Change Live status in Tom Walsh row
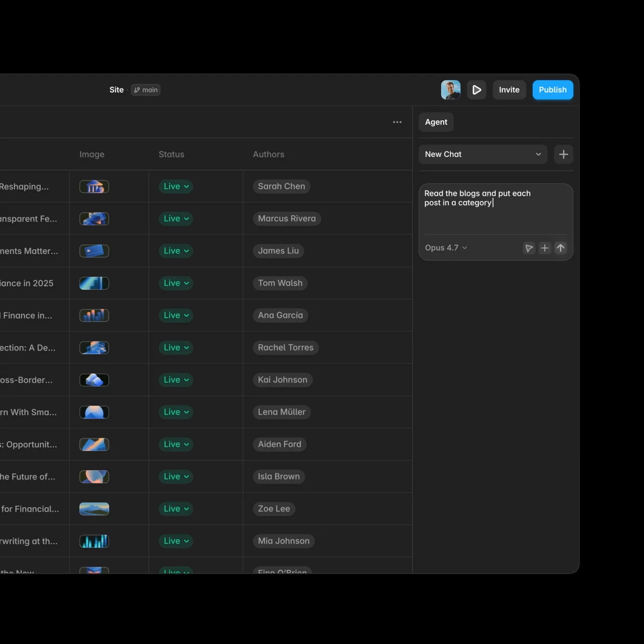 (176, 283)
